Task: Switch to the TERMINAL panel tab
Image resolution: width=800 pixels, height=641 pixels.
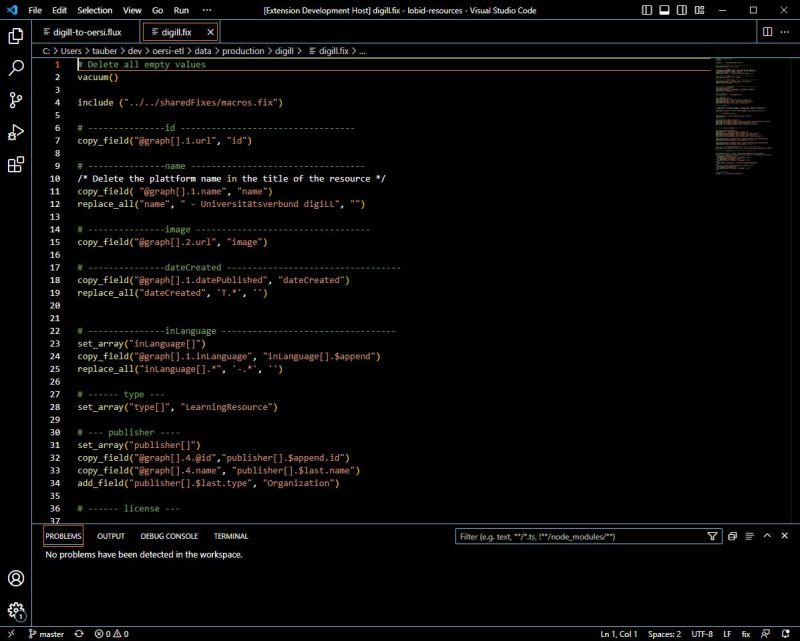Action: tap(231, 536)
